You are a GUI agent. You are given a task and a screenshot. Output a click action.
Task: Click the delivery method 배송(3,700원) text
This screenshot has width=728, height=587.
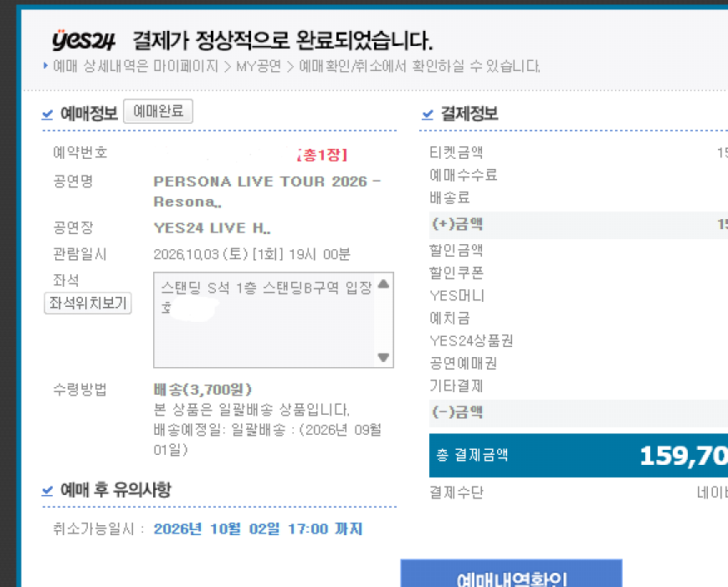[203, 390]
